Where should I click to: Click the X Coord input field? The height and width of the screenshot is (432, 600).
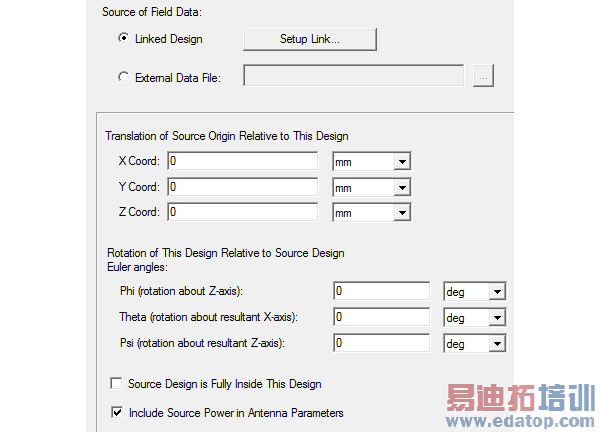(x=242, y=161)
